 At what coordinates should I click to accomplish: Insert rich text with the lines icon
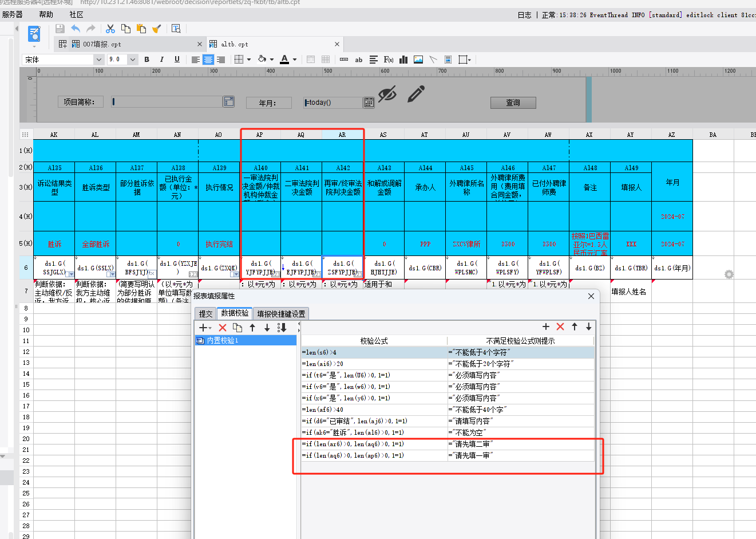click(374, 60)
